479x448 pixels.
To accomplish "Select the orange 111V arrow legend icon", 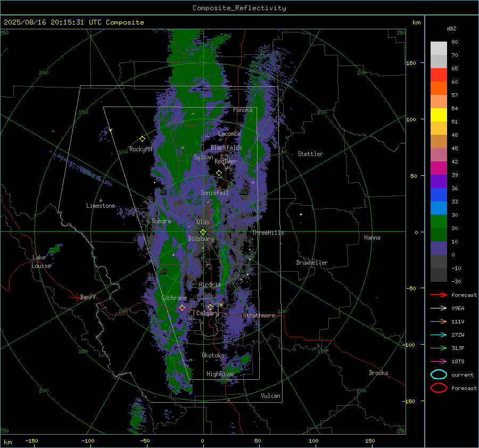I will (439, 321).
